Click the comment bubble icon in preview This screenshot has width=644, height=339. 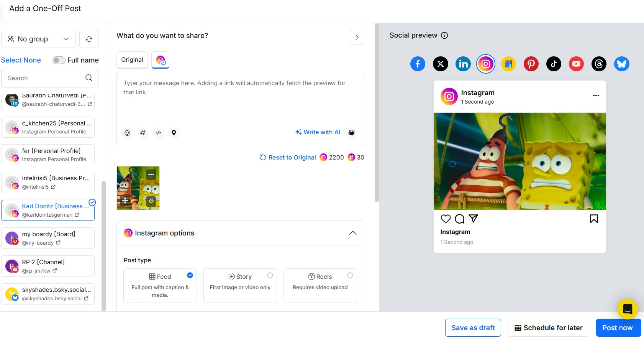459,219
